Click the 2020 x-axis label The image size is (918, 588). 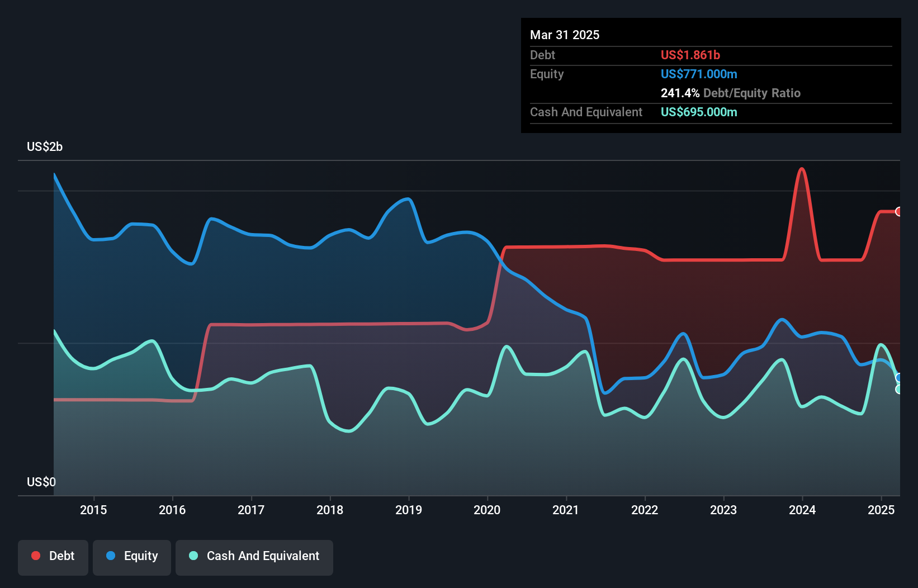pyautogui.click(x=488, y=510)
